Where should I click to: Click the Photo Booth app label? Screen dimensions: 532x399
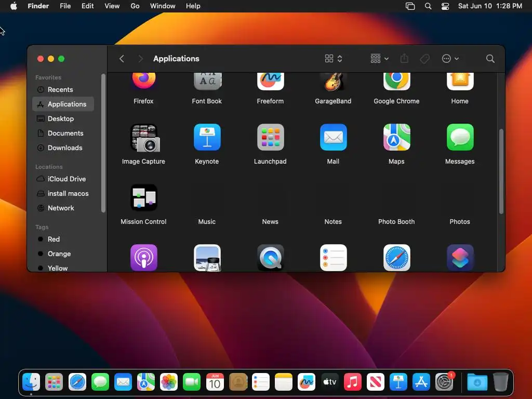coord(396,221)
